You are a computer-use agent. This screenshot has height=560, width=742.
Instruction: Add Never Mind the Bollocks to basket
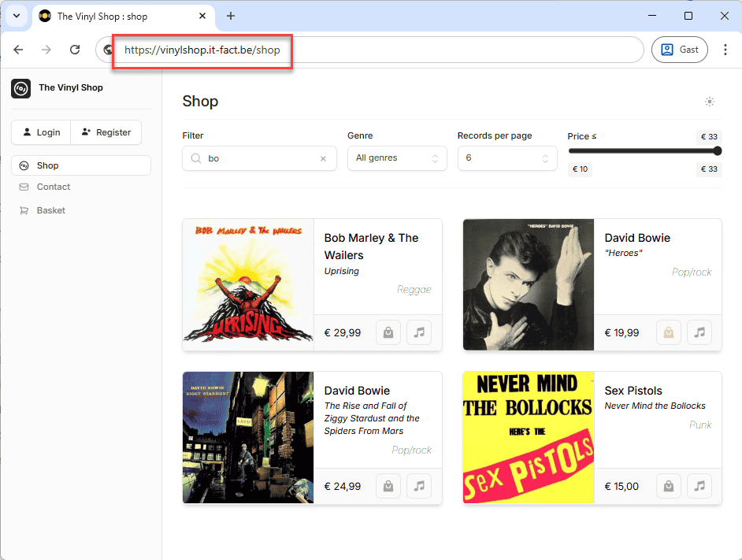[x=669, y=486]
